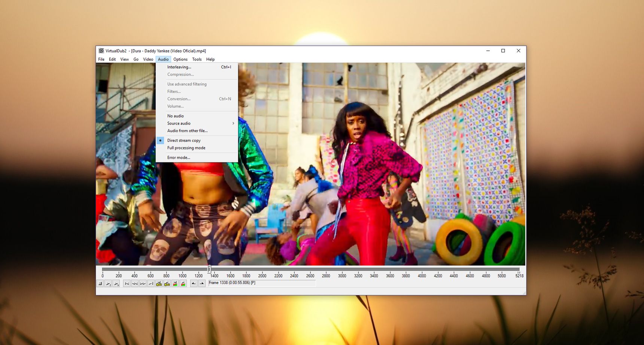644x345 pixels.
Task: Click the 2000 frame tick label on the timeline
Action: 262,276
